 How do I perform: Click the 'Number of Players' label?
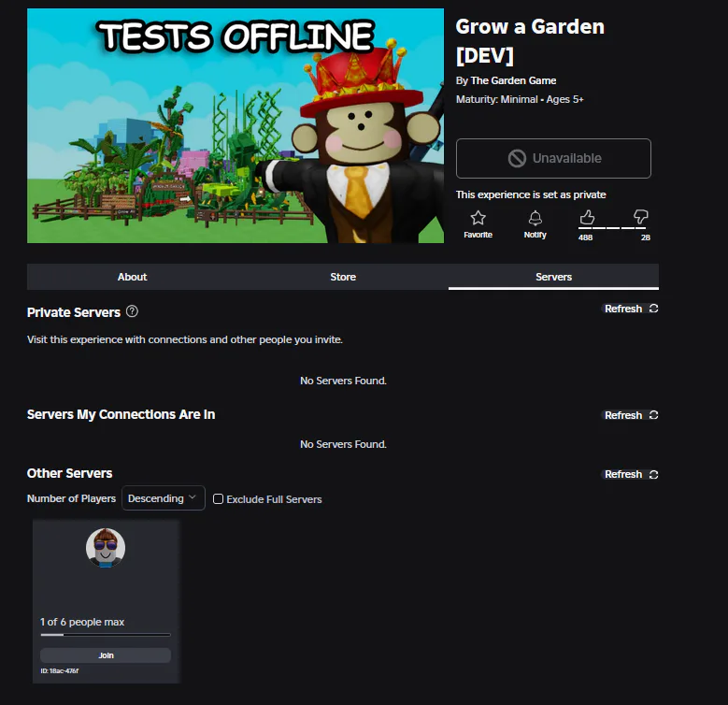71,498
